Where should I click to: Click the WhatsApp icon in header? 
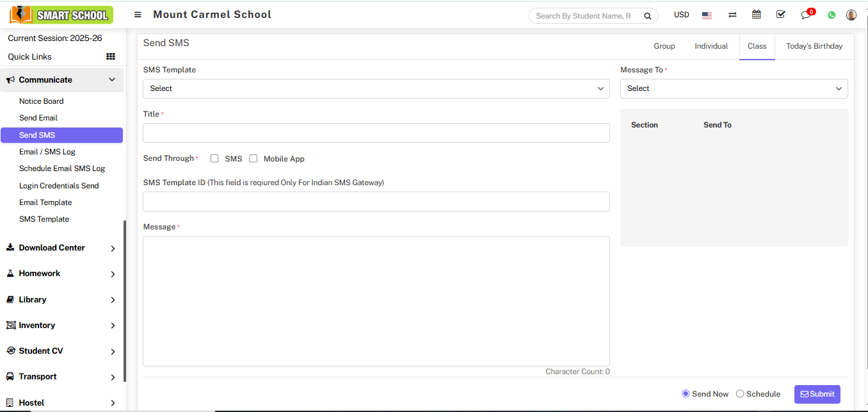click(832, 15)
